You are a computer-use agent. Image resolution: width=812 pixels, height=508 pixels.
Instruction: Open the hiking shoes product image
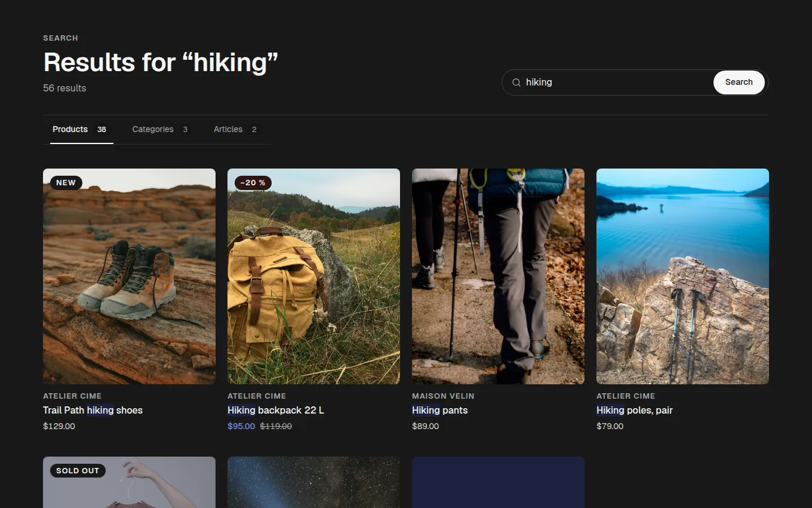129,276
